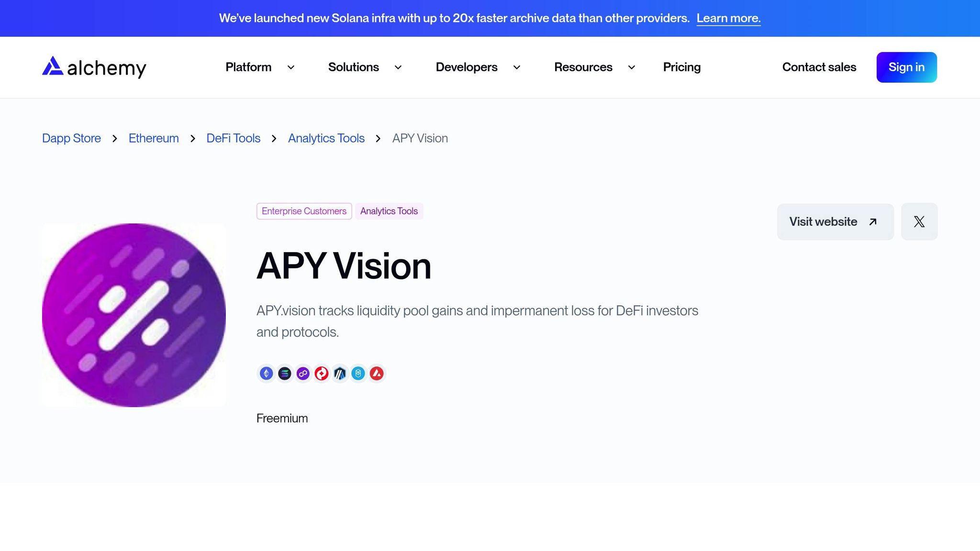Navigate to Analytics Tools breadcrumb
The image size is (980, 551).
[x=326, y=138]
